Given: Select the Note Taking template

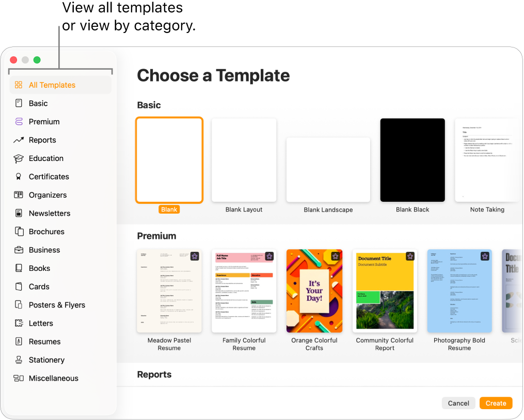Looking at the screenshot, I should [487, 160].
